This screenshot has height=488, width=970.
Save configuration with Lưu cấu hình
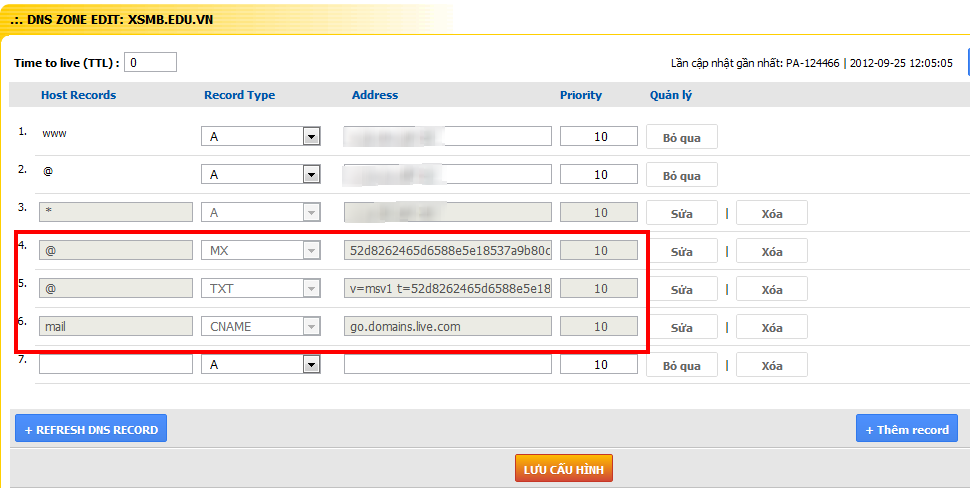click(x=563, y=468)
